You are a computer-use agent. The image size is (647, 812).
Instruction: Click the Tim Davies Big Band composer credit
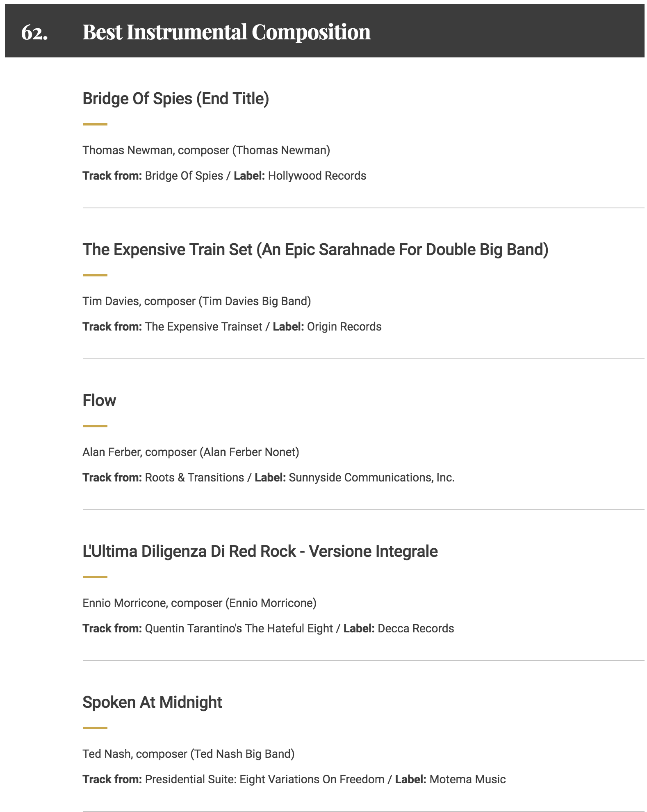(x=196, y=301)
